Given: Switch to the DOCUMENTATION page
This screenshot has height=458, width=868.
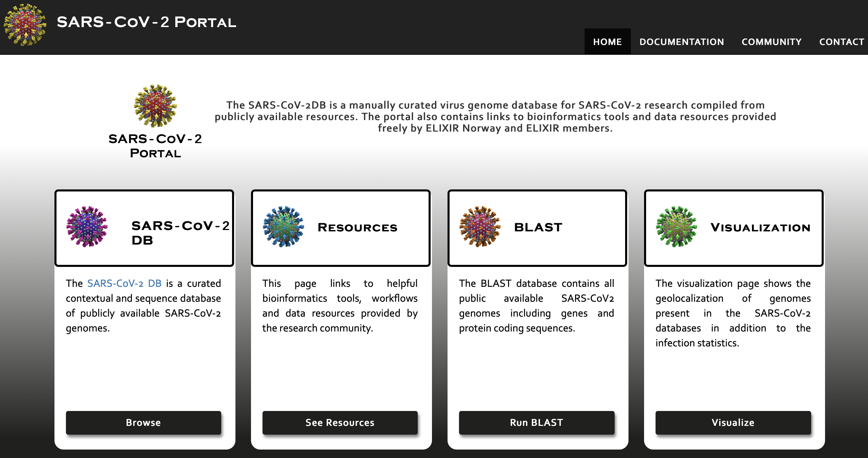Looking at the screenshot, I should click(682, 41).
